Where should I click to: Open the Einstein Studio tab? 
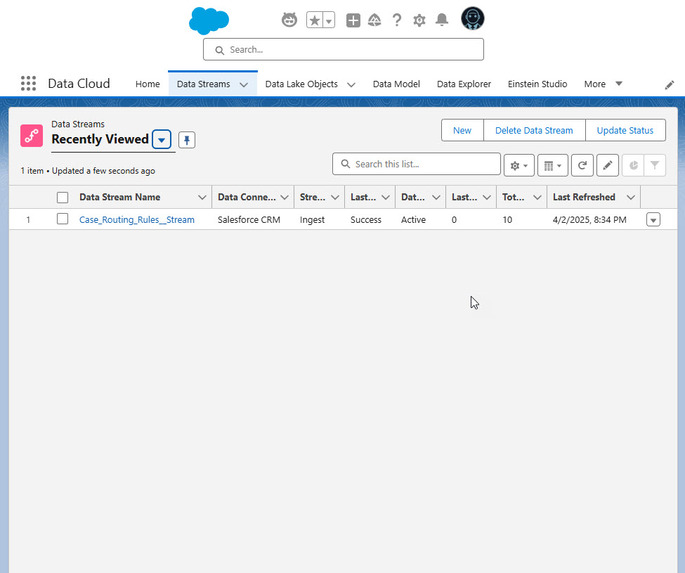pos(537,84)
